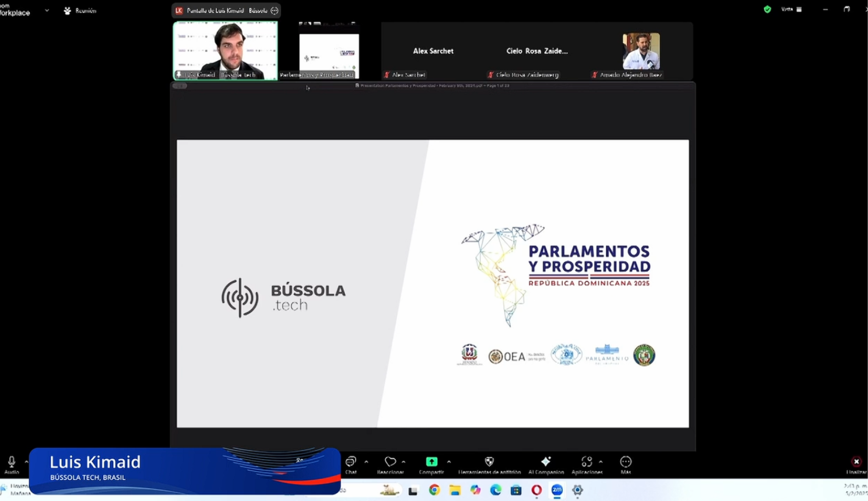Open the shared-screen options three-dots icon
Viewport: 868px width, 501px height.
tap(274, 10)
